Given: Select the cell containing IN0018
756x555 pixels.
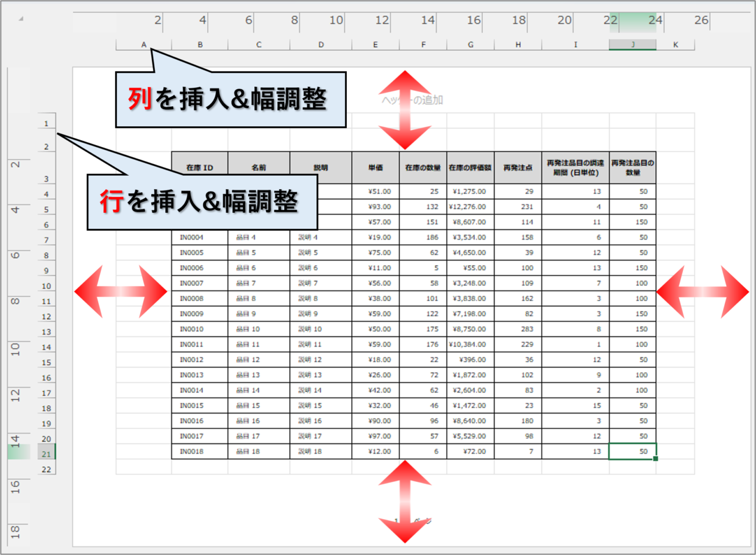Looking at the screenshot, I should (199, 452).
